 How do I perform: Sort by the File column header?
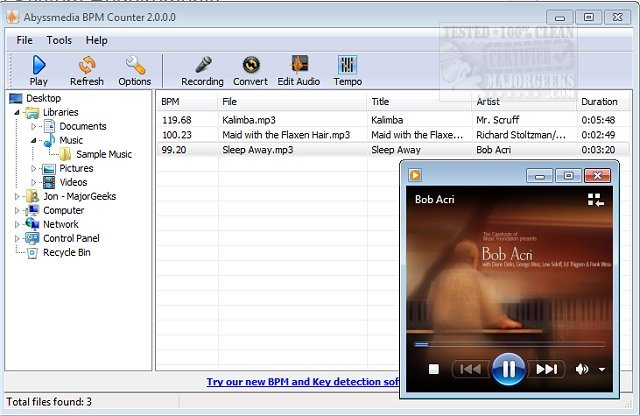[x=292, y=102]
